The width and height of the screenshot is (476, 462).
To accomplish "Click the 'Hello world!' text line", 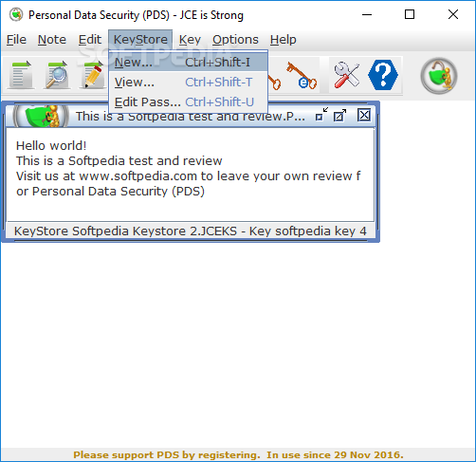I will pyautogui.click(x=51, y=146).
